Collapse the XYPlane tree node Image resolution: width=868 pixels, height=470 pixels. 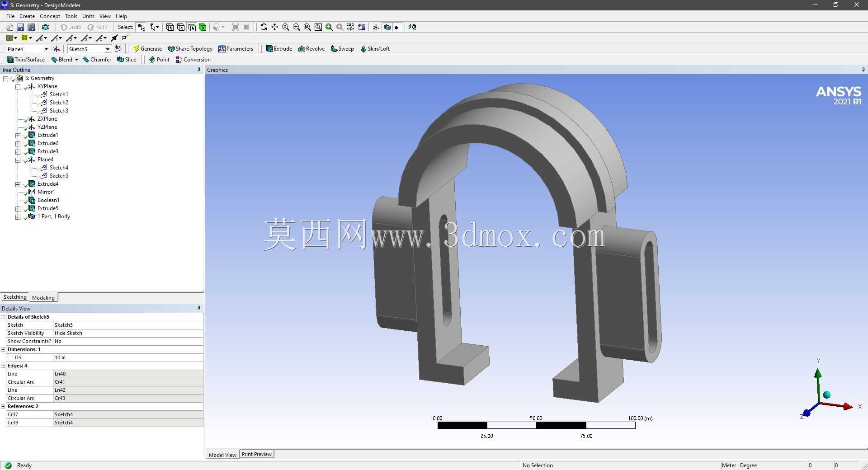18,86
